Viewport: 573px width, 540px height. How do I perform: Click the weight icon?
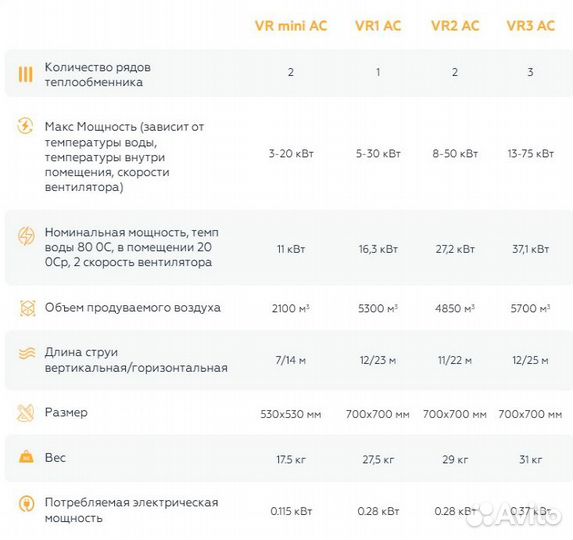click(26, 457)
